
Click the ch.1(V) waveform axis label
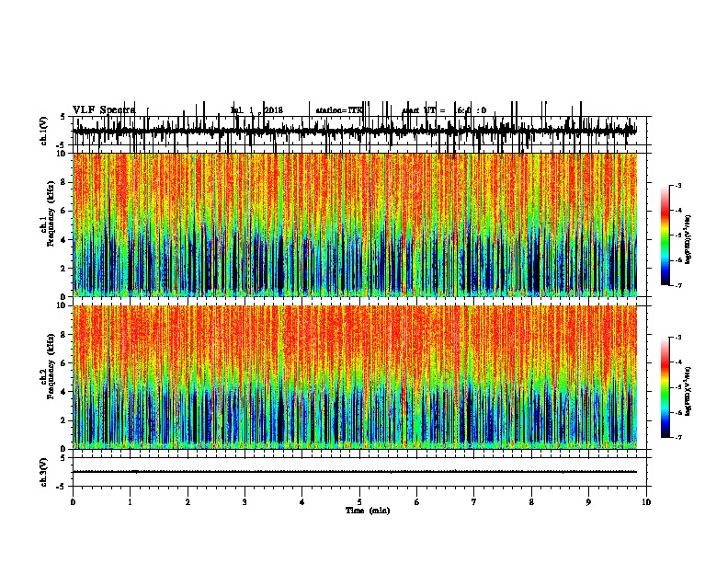[x=43, y=131]
